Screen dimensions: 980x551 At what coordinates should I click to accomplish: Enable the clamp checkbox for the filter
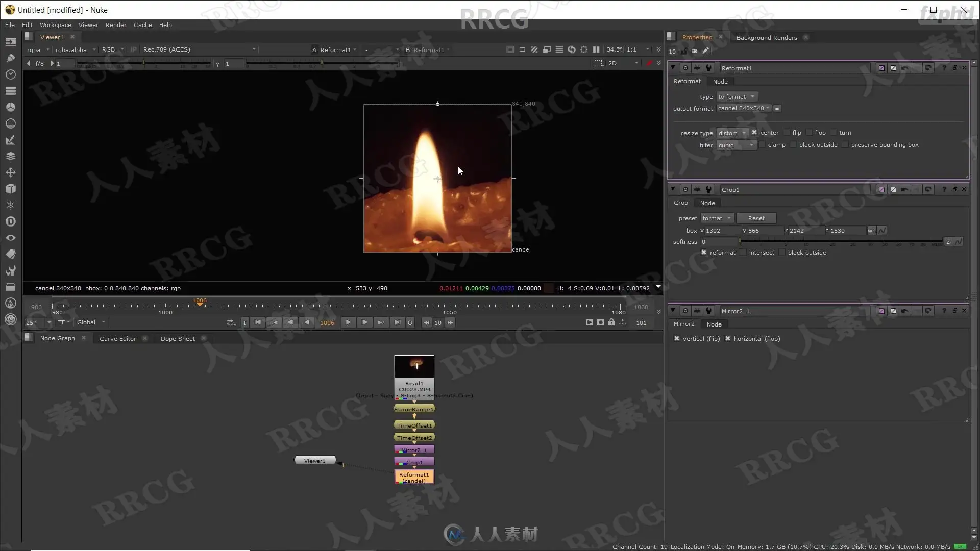762,145
